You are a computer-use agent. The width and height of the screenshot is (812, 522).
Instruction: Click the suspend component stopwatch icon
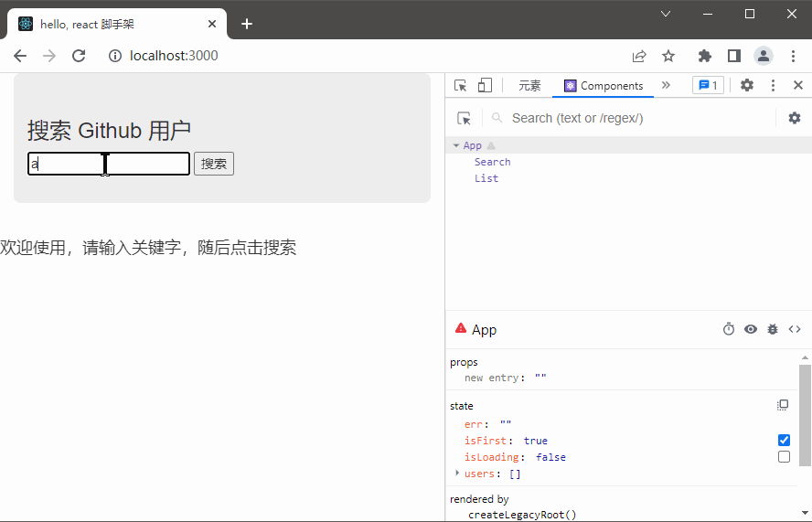729,329
